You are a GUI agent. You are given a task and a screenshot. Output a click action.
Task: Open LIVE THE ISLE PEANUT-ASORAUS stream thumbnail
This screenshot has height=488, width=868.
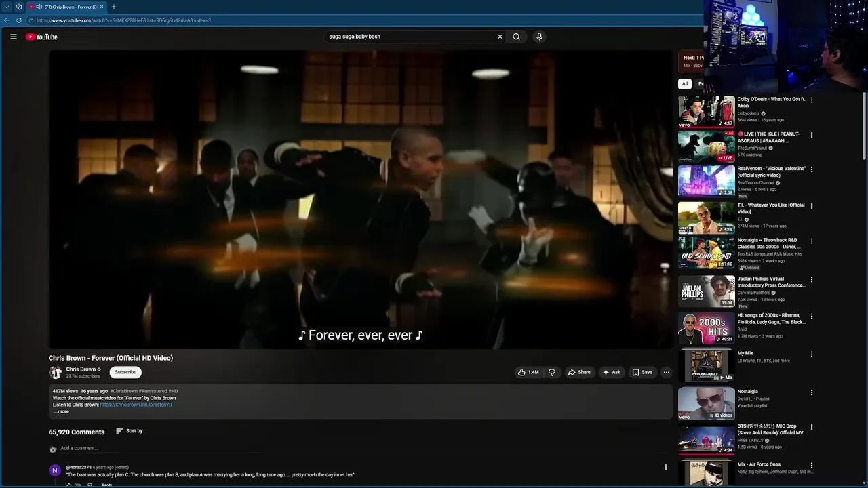(706, 146)
